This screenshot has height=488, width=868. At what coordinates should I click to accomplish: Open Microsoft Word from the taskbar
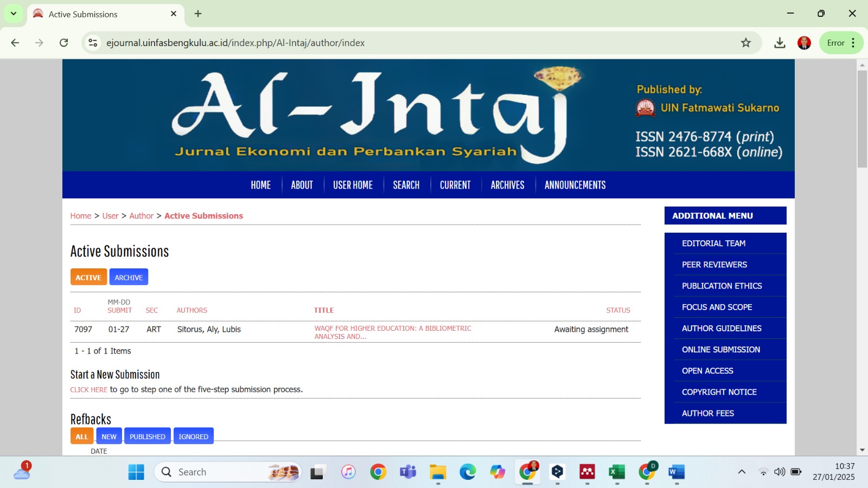point(676,472)
